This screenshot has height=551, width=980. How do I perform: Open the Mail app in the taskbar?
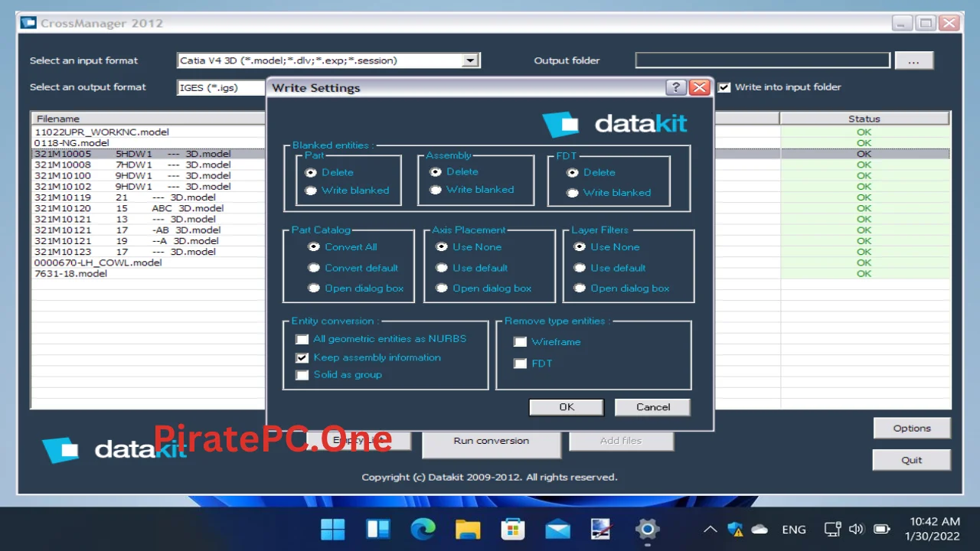pyautogui.click(x=557, y=529)
